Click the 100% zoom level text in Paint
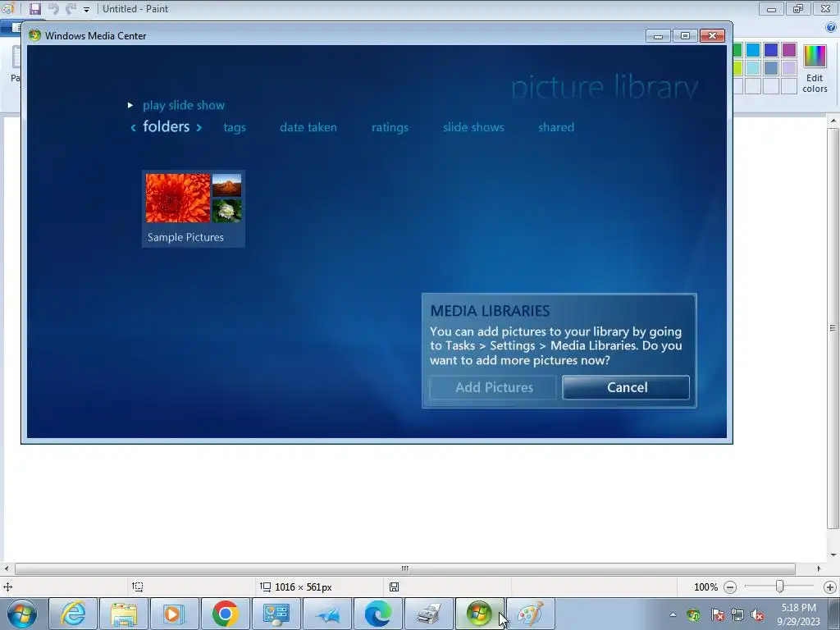The width and height of the screenshot is (840, 630). (x=705, y=587)
